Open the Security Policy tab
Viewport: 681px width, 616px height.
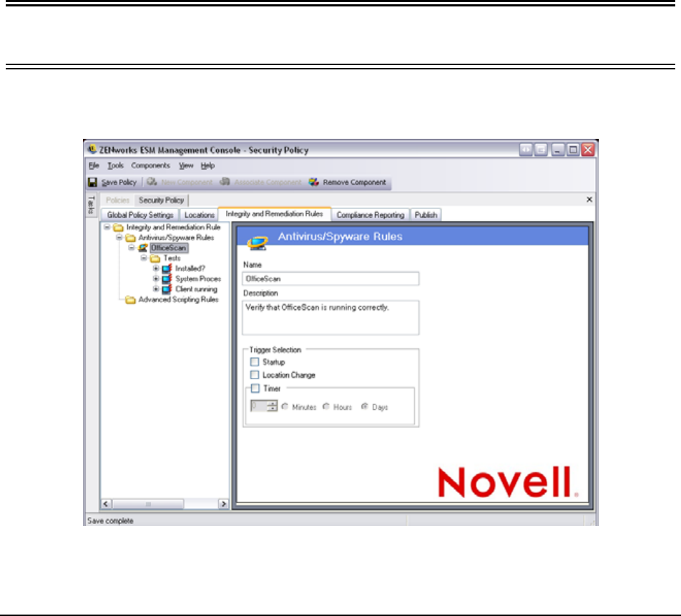coord(161,200)
